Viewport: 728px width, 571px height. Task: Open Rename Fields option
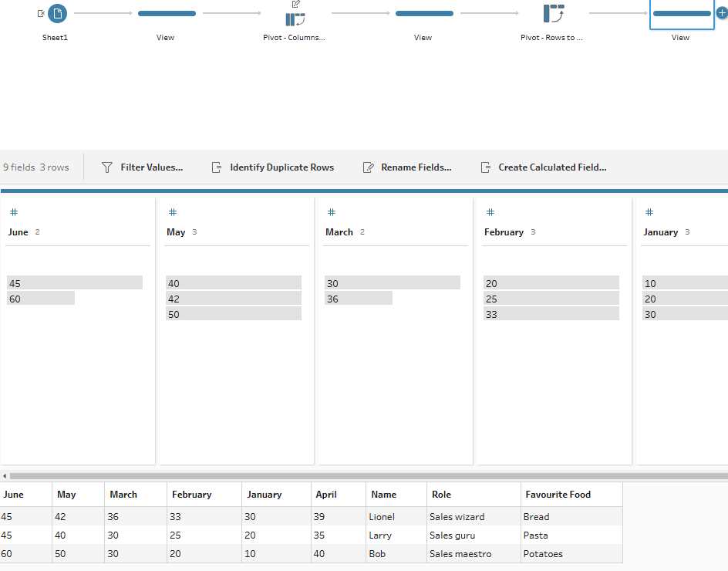(407, 167)
